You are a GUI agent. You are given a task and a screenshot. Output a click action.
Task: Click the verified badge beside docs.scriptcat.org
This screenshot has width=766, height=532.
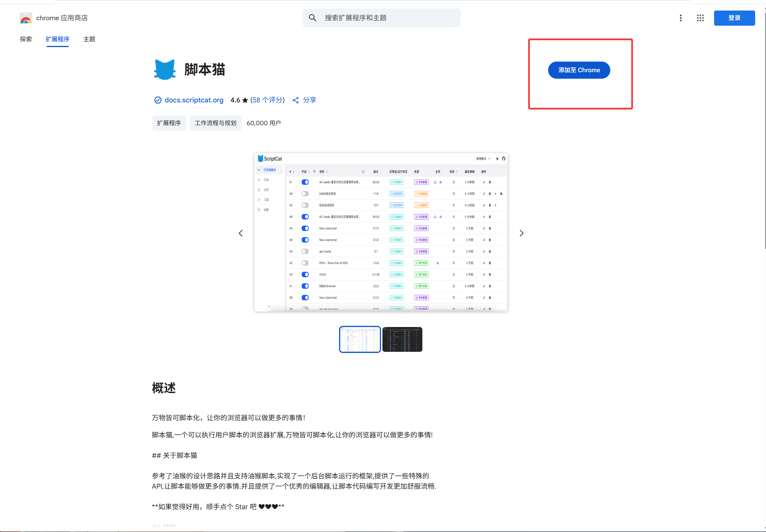[x=158, y=100]
